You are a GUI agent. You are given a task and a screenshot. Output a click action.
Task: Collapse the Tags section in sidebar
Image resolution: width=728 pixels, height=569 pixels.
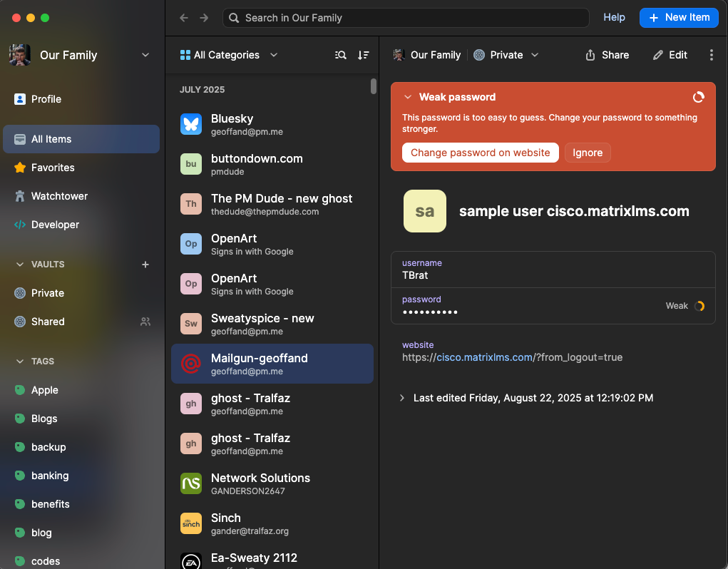[20, 362]
